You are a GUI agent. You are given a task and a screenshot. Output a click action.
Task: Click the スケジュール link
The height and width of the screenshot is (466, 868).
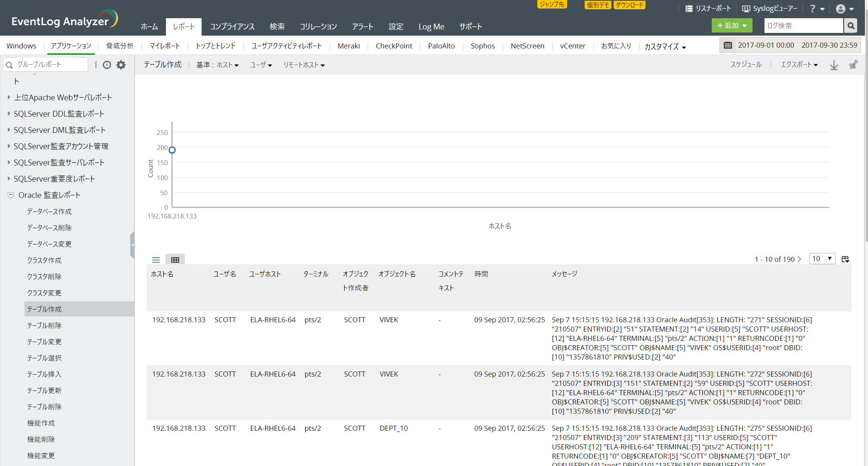click(x=745, y=65)
